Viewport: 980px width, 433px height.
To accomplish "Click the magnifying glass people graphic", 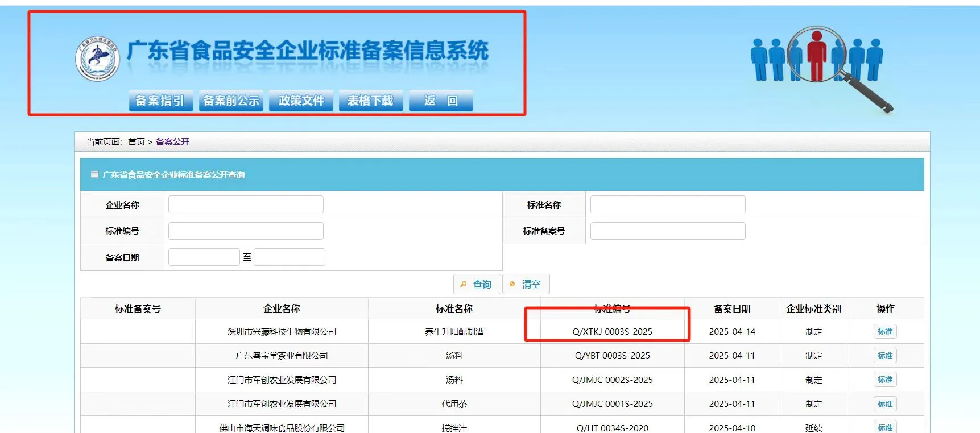I will [821, 69].
